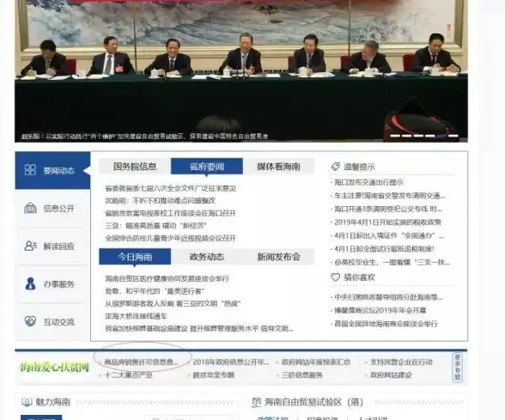Open link 中央扫黑除恶督导组将分赴海南等
Image resolution: width=505 pixels, height=420 pixels.
[388, 297]
